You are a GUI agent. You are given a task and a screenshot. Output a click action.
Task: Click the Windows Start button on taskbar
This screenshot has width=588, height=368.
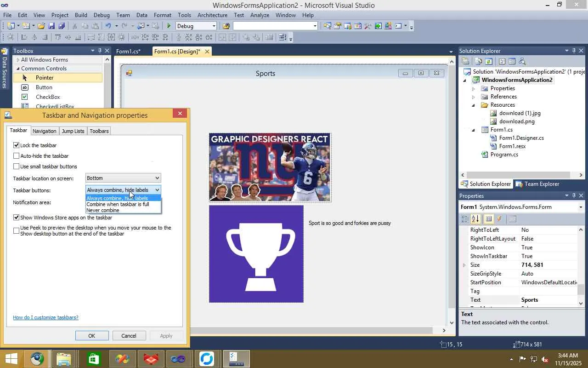11,359
